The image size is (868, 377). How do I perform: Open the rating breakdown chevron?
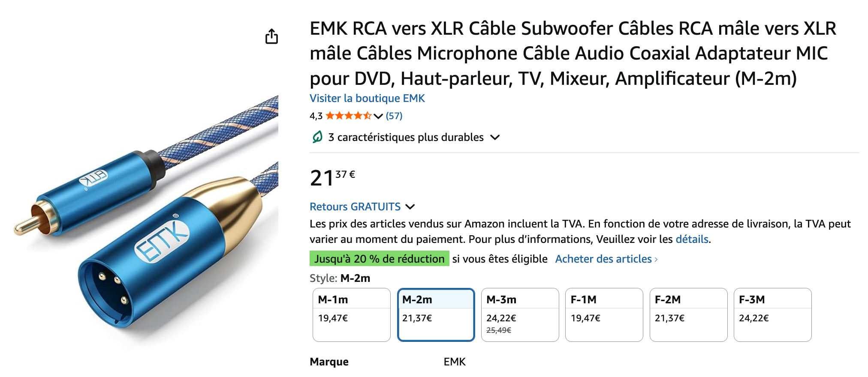pyautogui.click(x=378, y=116)
